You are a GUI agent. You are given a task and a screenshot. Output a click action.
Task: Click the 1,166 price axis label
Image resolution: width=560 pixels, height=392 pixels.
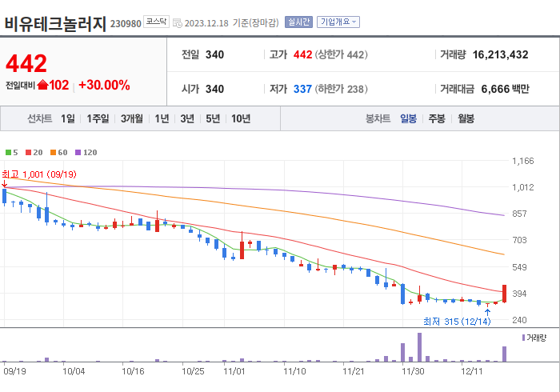click(523, 161)
